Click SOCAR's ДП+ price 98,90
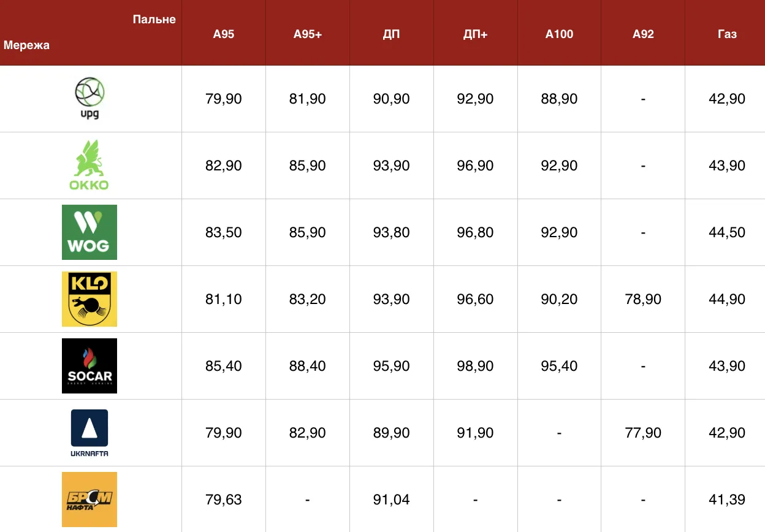Viewport: 765px width, 532px height. (x=476, y=366)
